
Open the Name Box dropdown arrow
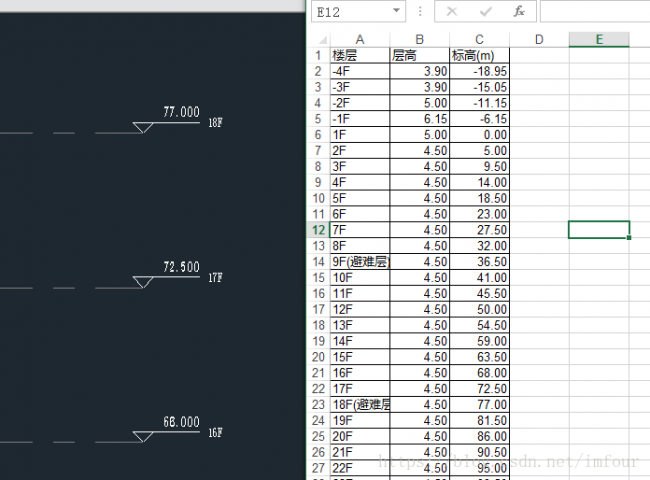397,11
